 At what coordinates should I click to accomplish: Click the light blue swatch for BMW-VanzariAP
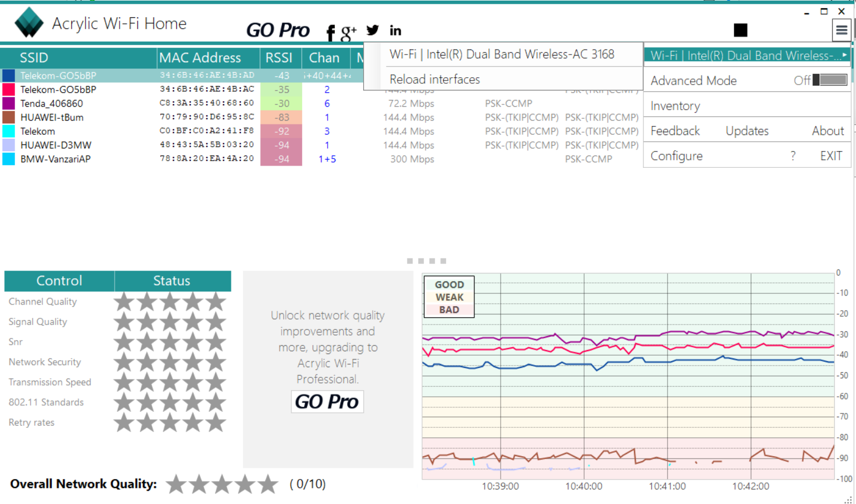(9, 158)
